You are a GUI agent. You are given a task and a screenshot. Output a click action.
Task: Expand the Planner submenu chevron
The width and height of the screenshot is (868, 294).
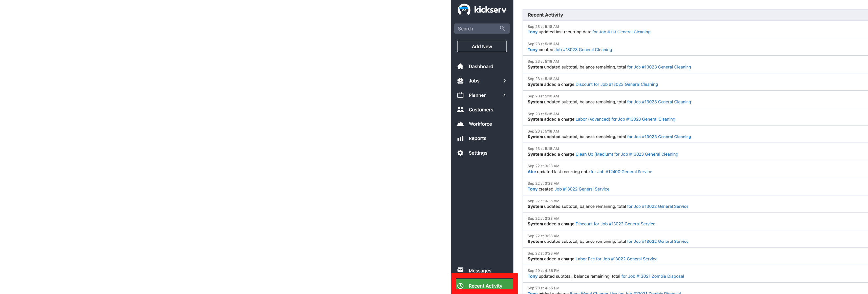point(504,95)
